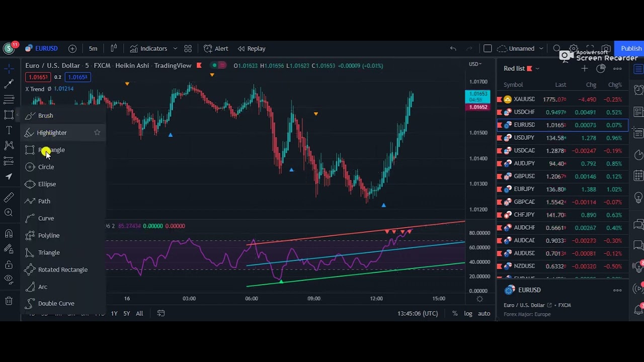This screenshot has width=644, height=362.
Task: Select XAUUSD in the watchlist
Action: pos(562,100)
